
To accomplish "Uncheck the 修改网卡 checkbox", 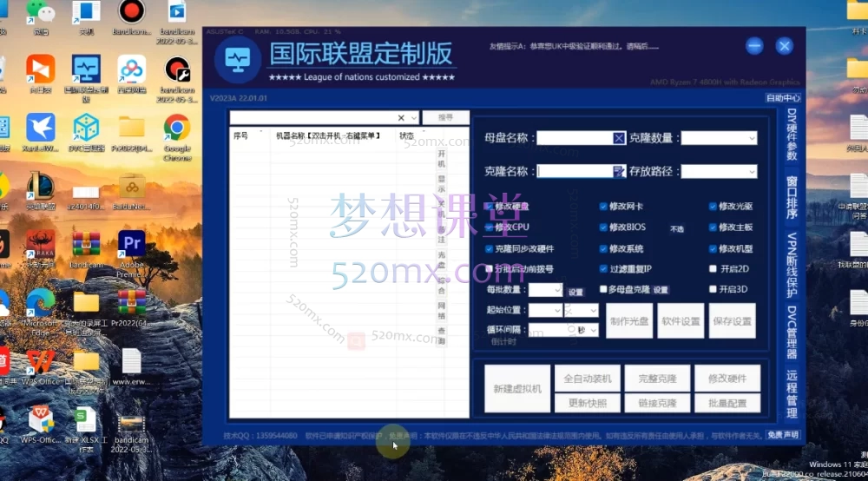I will [603, 207].
